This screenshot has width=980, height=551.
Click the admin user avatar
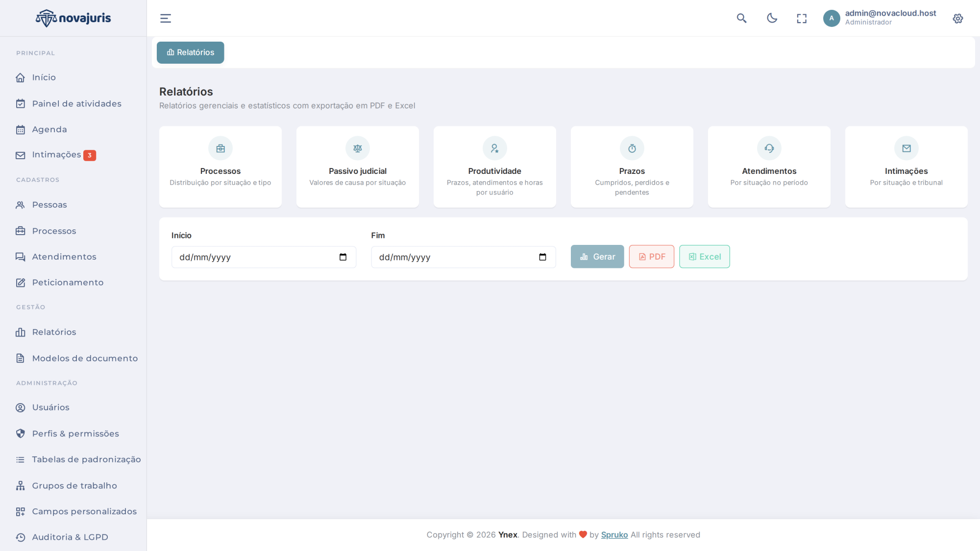[832, 18]
